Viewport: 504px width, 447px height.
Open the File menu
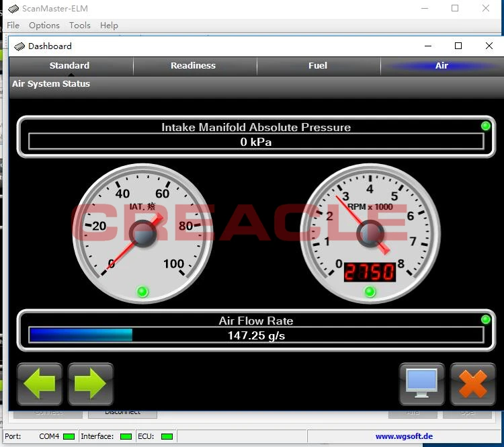click(13, 26)
